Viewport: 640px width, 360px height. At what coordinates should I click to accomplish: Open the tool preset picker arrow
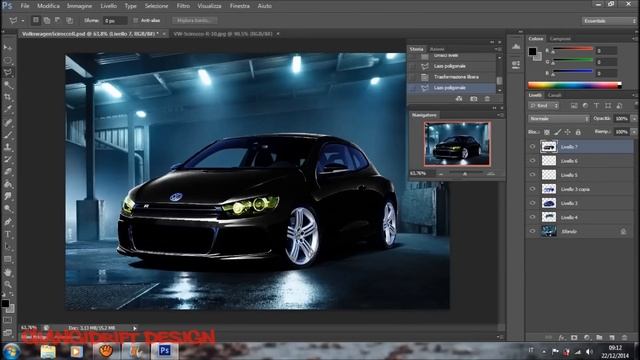tap(22, 20)
